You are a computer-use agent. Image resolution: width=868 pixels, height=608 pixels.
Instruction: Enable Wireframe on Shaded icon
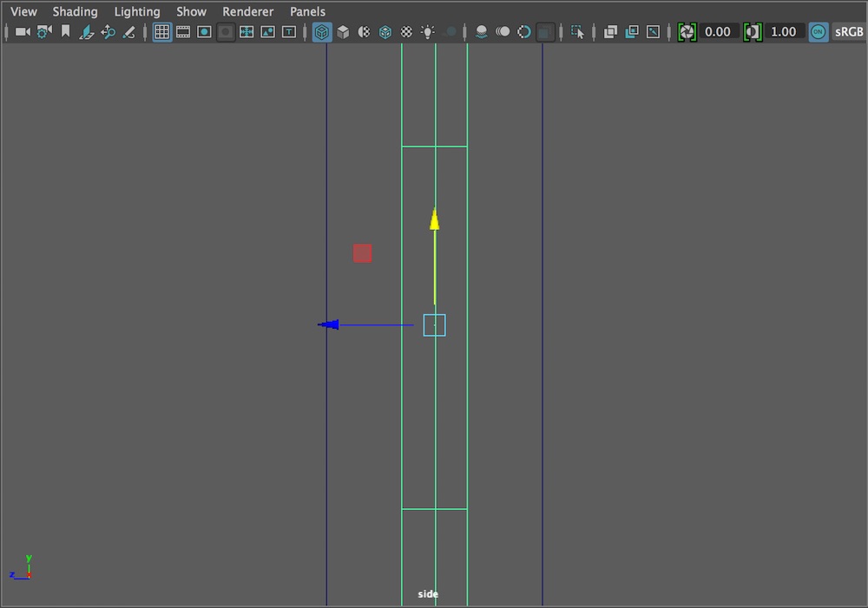(x=385, y=32)
